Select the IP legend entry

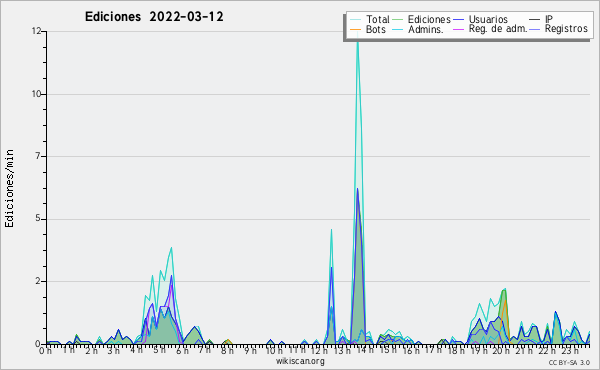541,19
